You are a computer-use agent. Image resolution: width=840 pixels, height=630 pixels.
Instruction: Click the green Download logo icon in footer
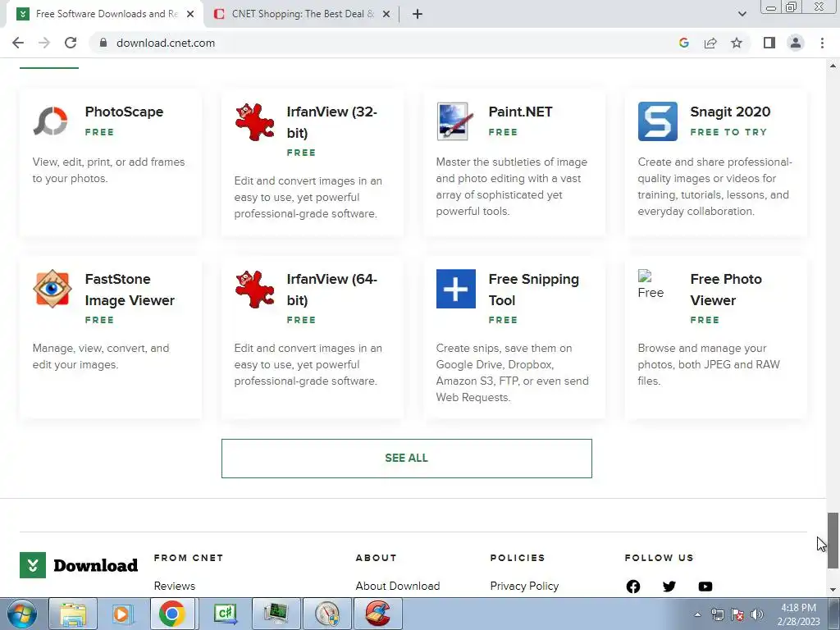pyautogui.click(x=33, y=565)
